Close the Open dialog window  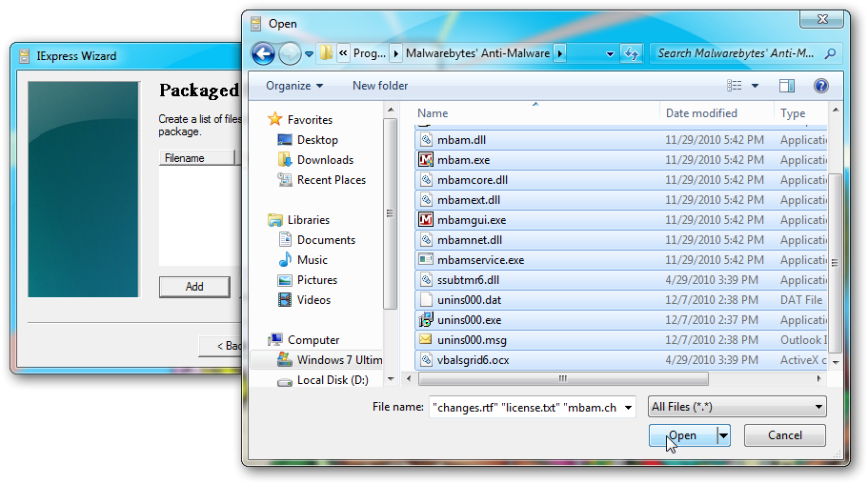click(822, 19)
